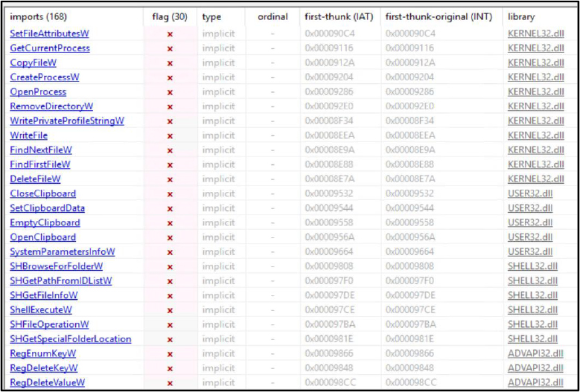Select the SHGetFileInfoW import link
The height and width of the screenshot is (392, 580).
point(44,295)
